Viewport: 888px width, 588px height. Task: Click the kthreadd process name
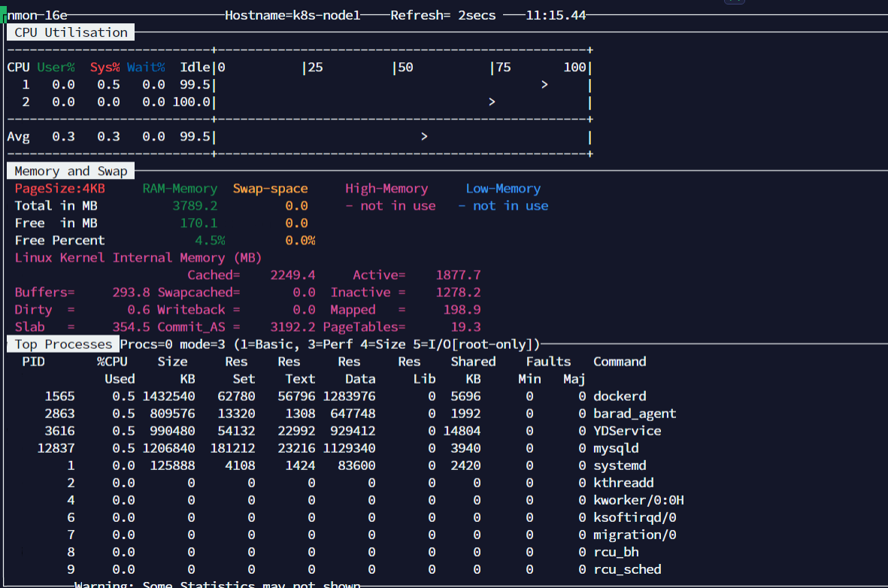pyautogui.click(x=623, y=483)
